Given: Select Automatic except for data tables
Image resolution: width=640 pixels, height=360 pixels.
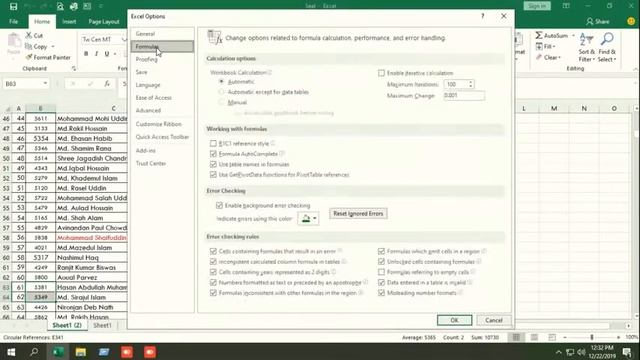Looking at the screenshot, I should click(222, 92).
